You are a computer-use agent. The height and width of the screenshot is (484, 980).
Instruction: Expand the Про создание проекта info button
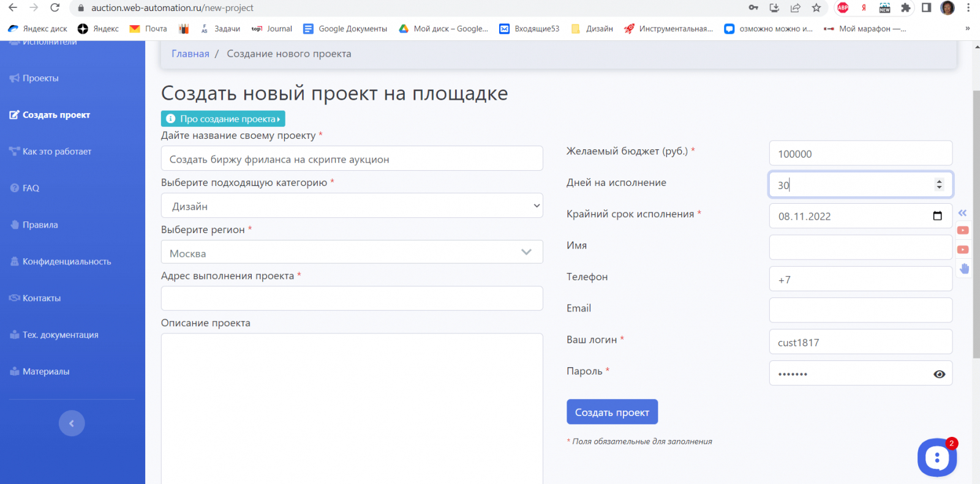pyautogui.click(x=223, y=119)
